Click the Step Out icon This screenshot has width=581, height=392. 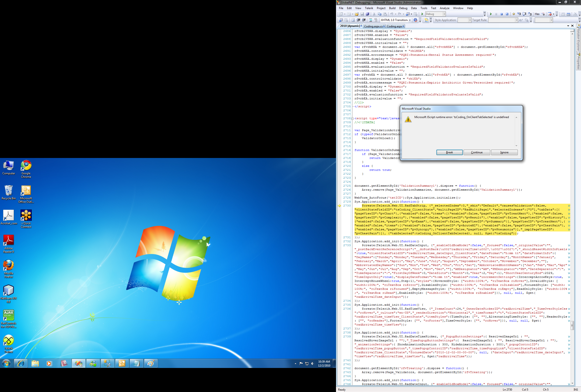pos(529,14)
